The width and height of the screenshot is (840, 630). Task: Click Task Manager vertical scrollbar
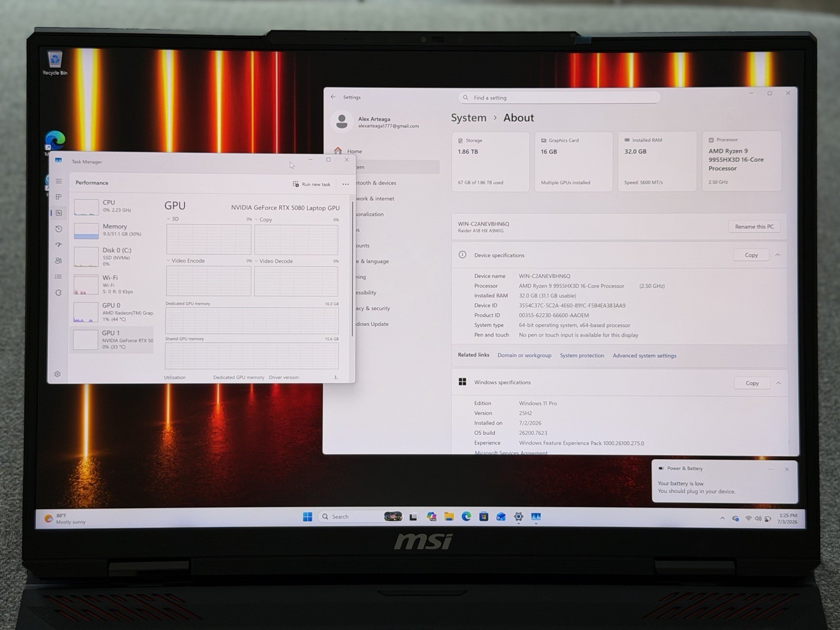point(352,268)
